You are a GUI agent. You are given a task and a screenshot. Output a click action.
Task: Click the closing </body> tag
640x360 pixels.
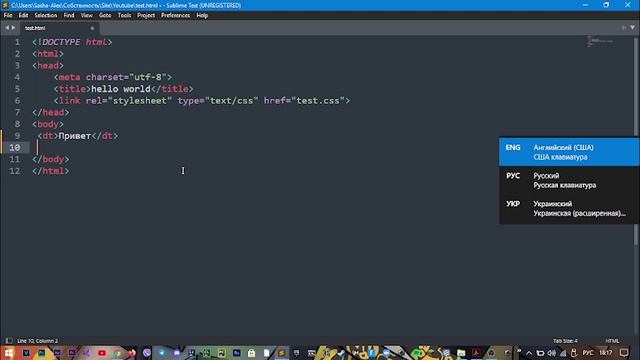click(x=51, y=160)
